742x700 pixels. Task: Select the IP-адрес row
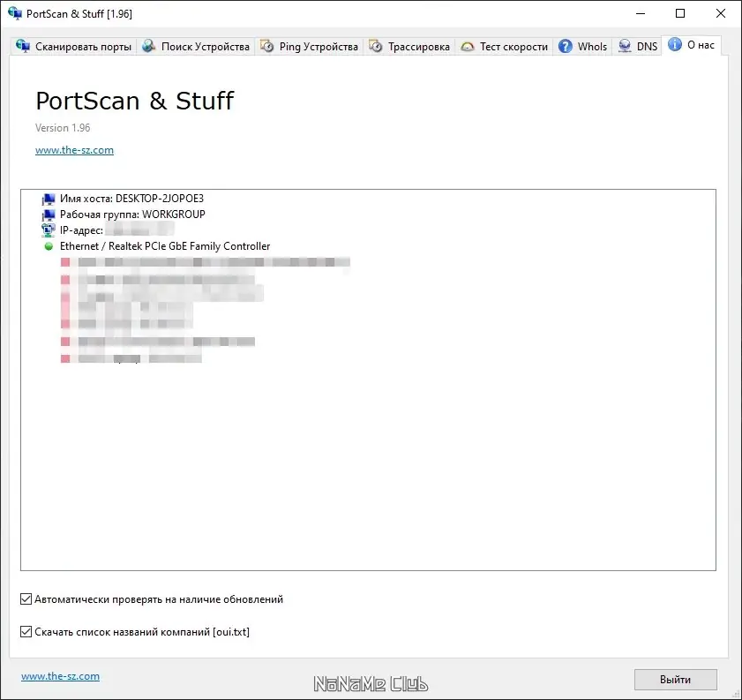coord(116,230)
